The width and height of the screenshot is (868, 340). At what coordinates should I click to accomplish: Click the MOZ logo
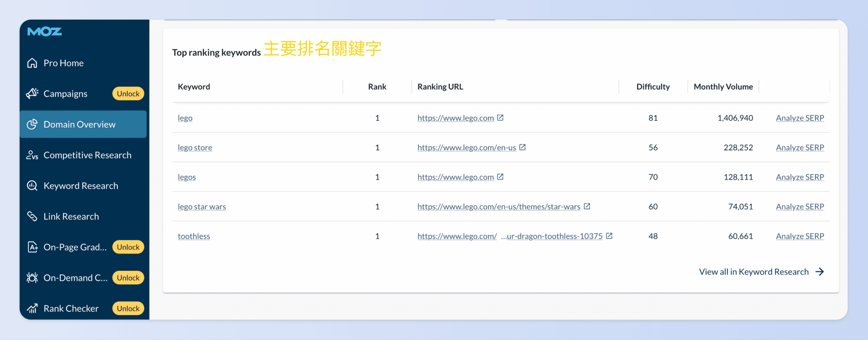[x=44, y=31]
